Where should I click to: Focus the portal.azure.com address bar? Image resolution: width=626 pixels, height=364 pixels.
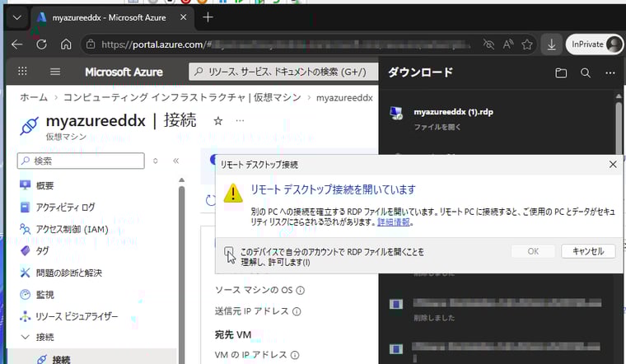point(279,44)
